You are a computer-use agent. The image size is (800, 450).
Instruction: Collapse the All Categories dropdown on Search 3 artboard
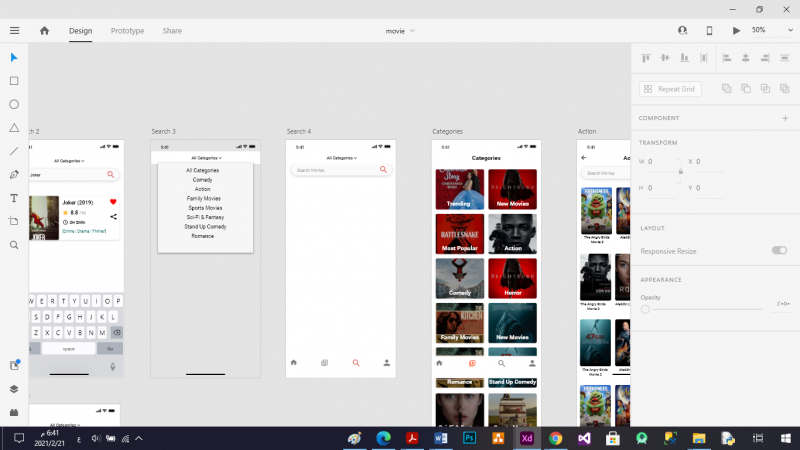pyautogui.click(x=206, y=158)
